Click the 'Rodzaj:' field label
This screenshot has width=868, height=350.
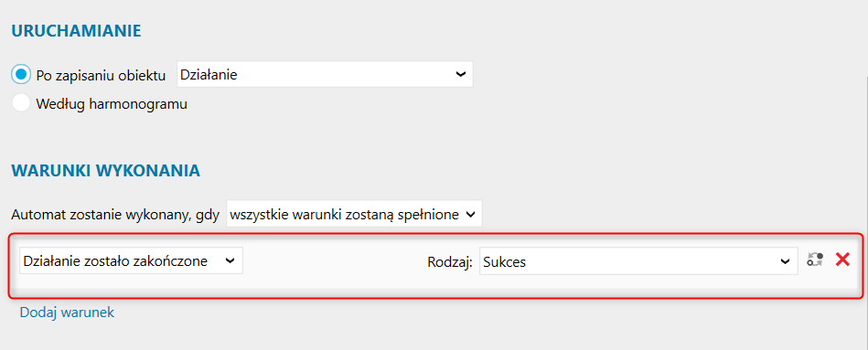click(x=449, y=262)
